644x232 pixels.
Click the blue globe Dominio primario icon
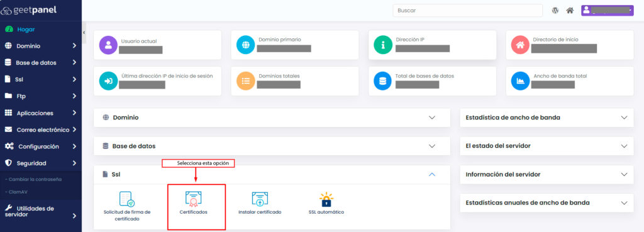click(x=246, y=45)
